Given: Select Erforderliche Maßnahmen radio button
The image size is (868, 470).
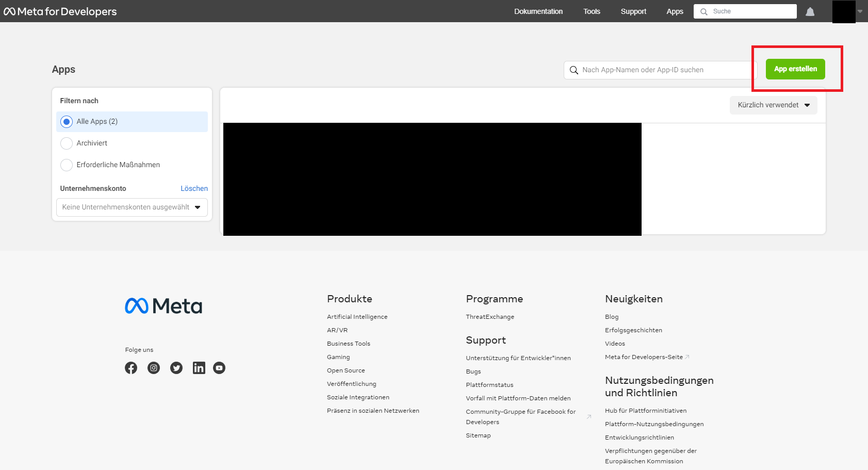Looking at the screenshot, I should [x=67, y=165].
